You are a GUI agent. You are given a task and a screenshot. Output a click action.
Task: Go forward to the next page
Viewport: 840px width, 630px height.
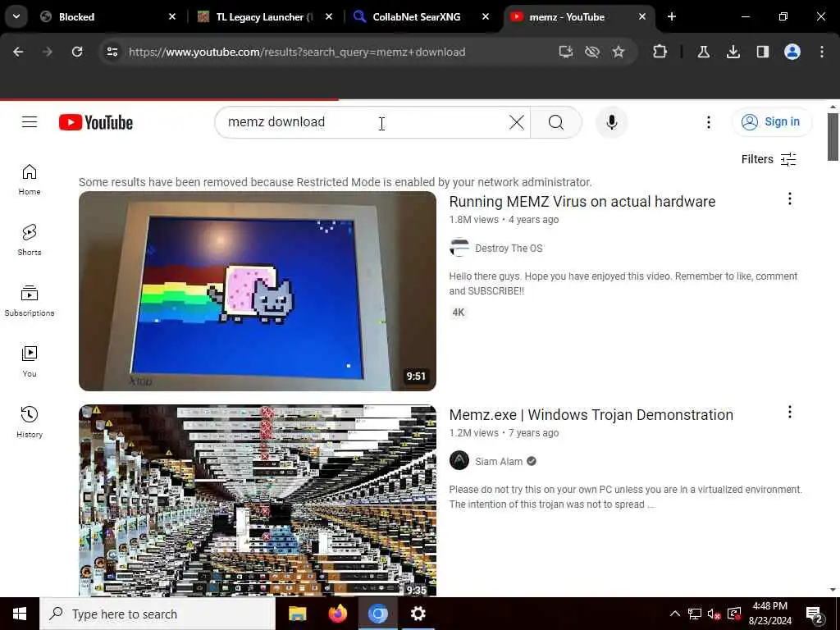pyautogui.click(x=47, y=52)
